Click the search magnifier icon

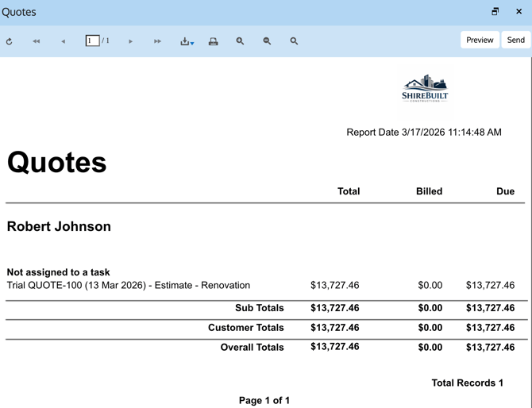[x=294, y=41]
